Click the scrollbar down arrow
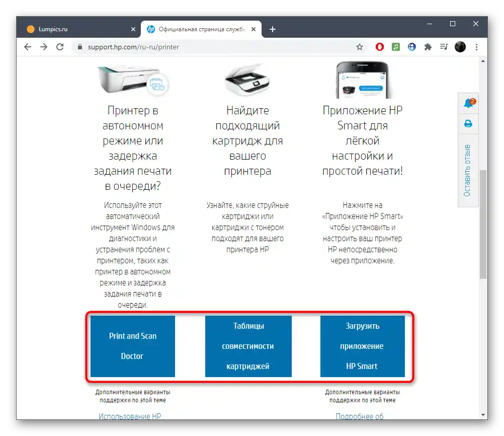 coord(483,415)
